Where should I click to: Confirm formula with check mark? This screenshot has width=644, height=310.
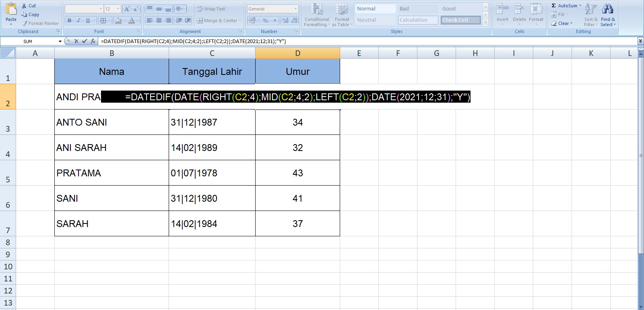(85, 41)
